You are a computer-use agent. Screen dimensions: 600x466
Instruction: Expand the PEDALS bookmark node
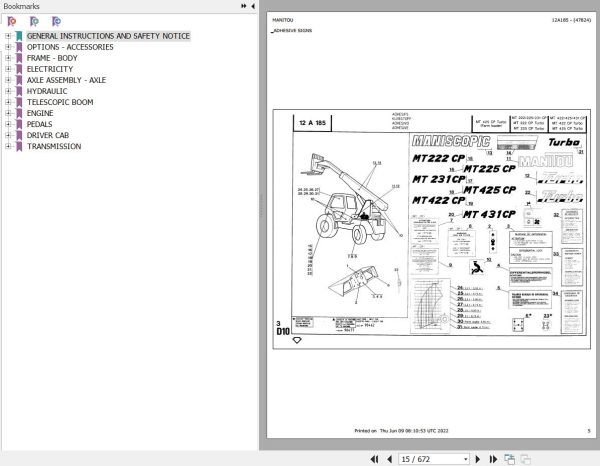coord(8,124)
